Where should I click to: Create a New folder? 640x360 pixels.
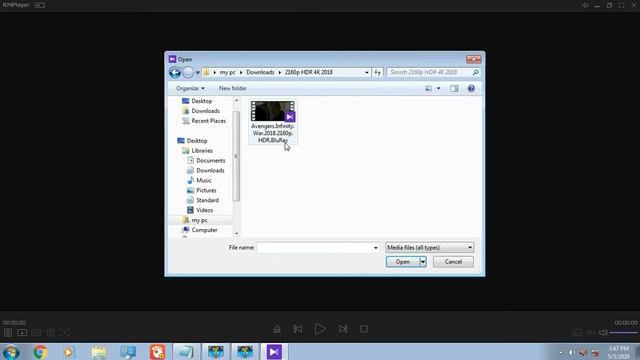coord(233,88)
